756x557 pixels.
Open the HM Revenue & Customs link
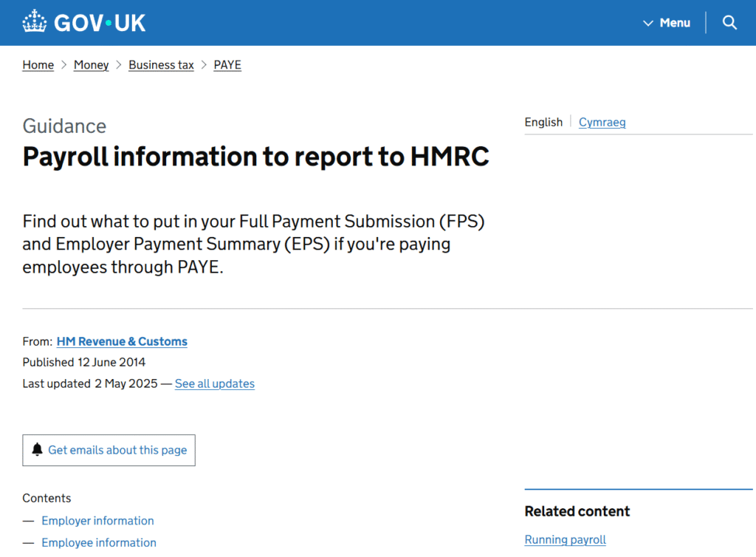(122, 341)
